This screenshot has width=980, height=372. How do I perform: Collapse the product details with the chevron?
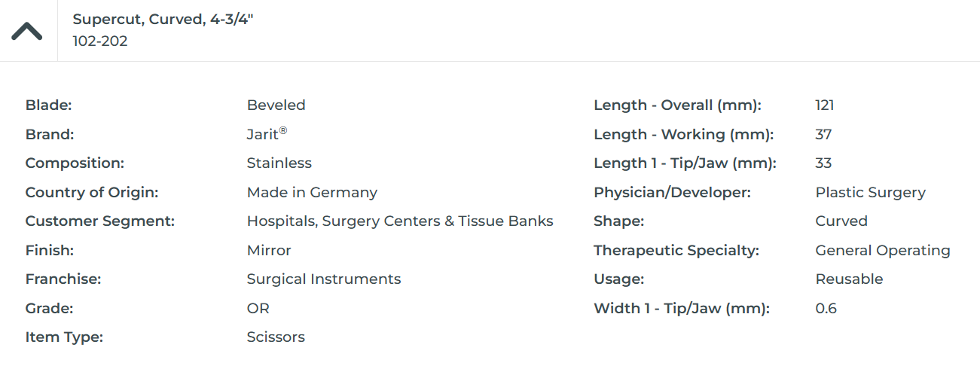[27, 31]
